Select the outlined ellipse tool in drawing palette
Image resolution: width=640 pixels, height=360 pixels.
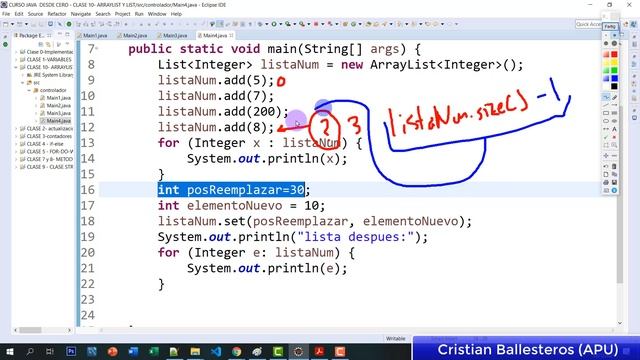tap(606, 120)
